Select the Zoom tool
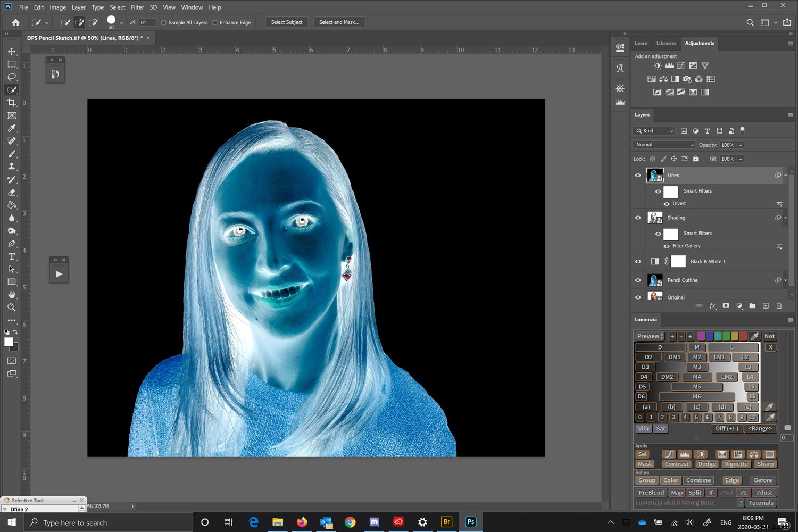798x532 pixels. [12, 307]
